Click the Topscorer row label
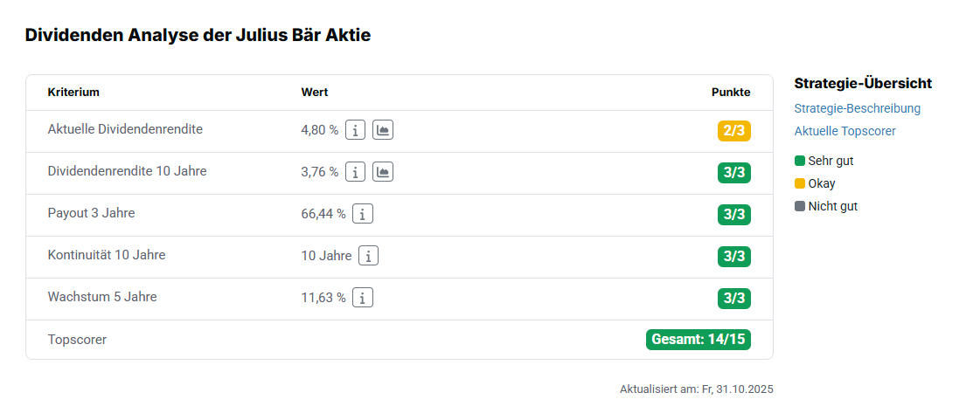980x420 pixels. 77,340
